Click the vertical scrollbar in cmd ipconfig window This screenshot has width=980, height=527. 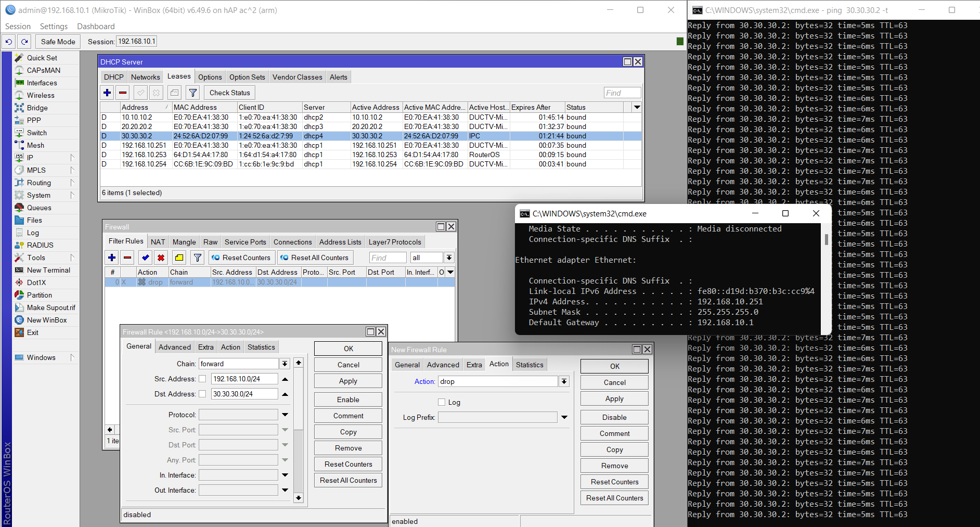point(826,239)
